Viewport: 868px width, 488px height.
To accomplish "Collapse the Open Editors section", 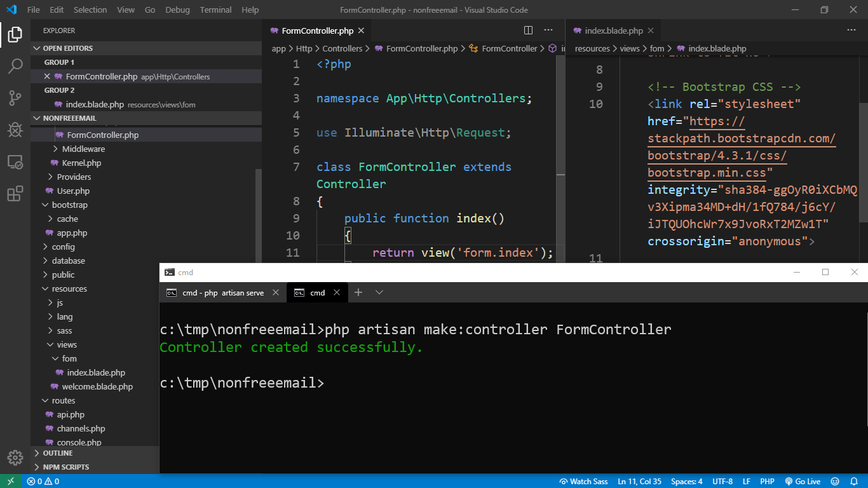I will (x=67, y=48).
